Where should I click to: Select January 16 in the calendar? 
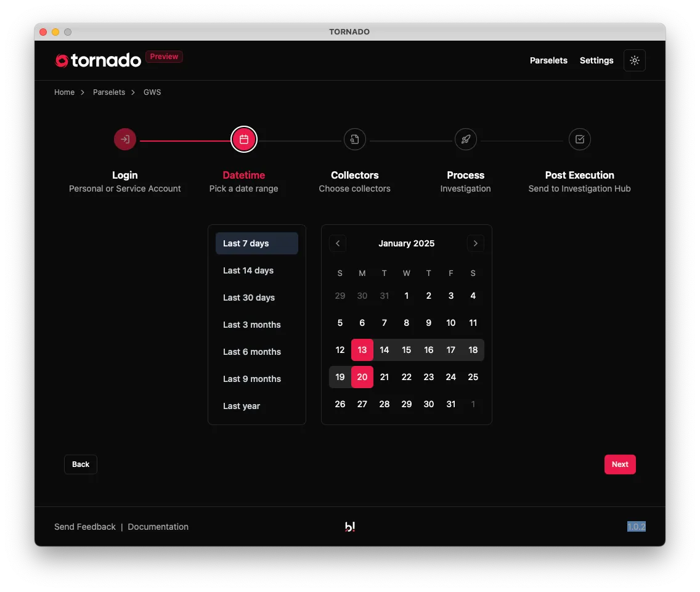point(429,350)
